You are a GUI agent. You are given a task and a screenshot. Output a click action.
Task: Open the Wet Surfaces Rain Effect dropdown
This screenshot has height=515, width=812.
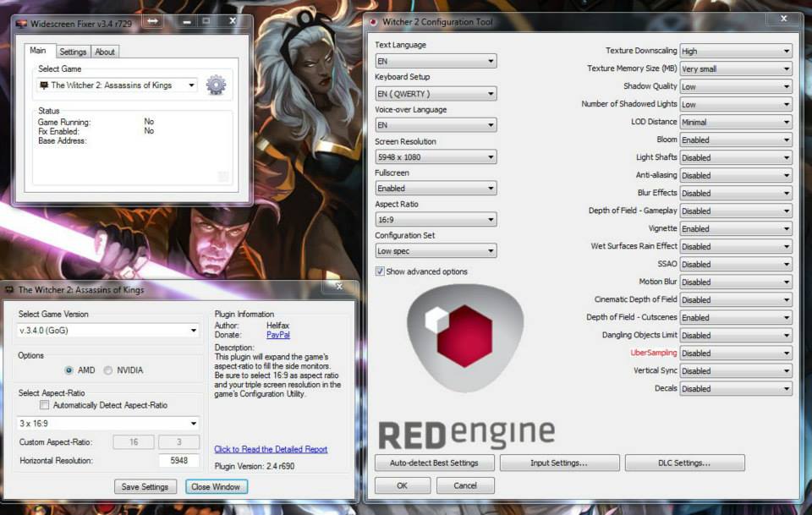coord(736,246)
